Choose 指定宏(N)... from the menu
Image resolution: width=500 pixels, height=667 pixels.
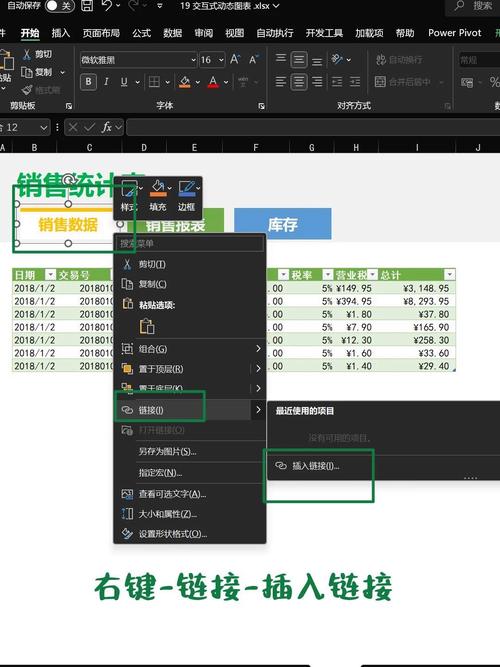pos(190,473)
